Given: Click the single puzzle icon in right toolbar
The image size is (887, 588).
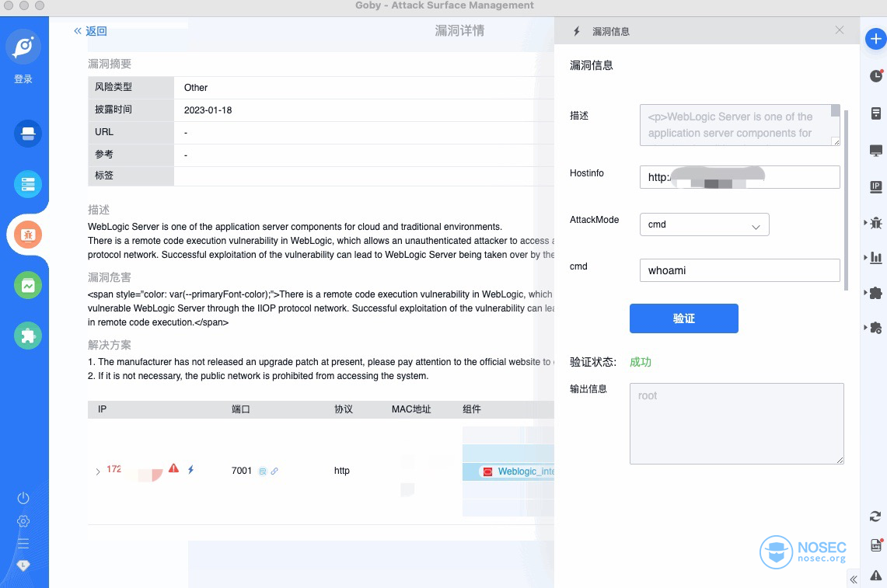Looking at the screenshot, I should click(875, 293).
